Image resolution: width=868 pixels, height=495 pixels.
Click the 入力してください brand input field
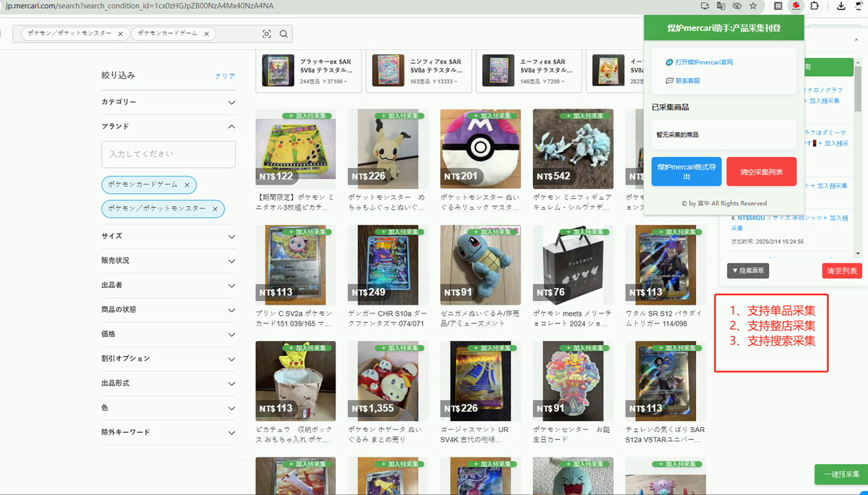click(x=168, y=154)
